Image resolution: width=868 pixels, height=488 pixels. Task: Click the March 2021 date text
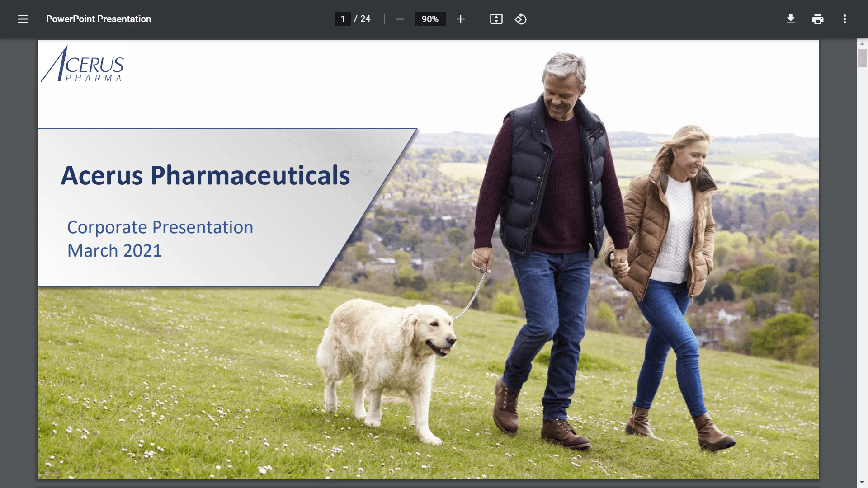coord(114,251)
